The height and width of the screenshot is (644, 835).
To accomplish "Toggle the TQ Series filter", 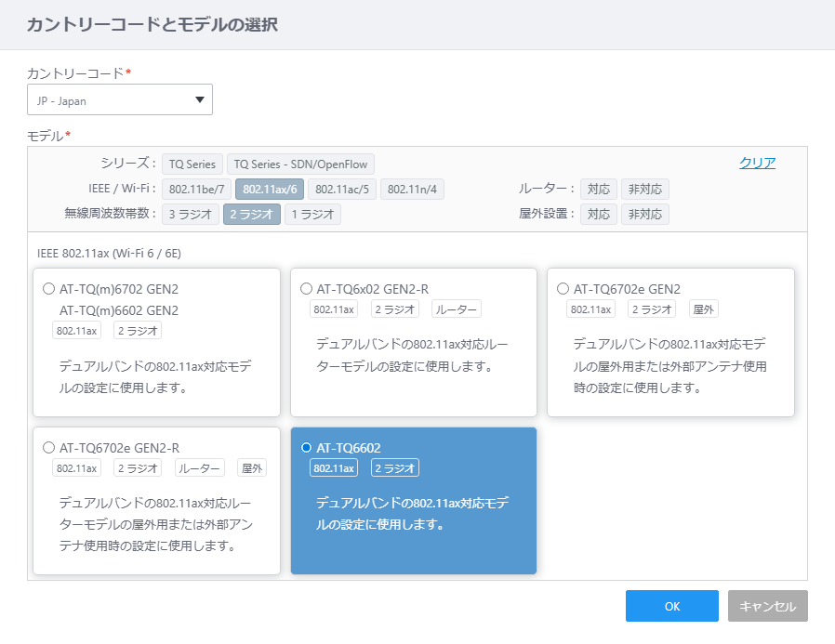I will click(192, 164).
